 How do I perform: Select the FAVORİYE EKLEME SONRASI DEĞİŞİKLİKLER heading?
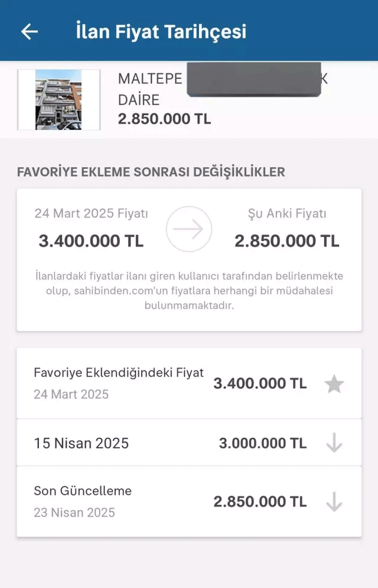tap(151, 172)
